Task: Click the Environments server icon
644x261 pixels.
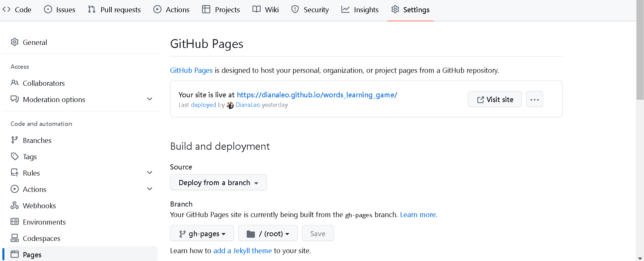Action: pos(15,222)
